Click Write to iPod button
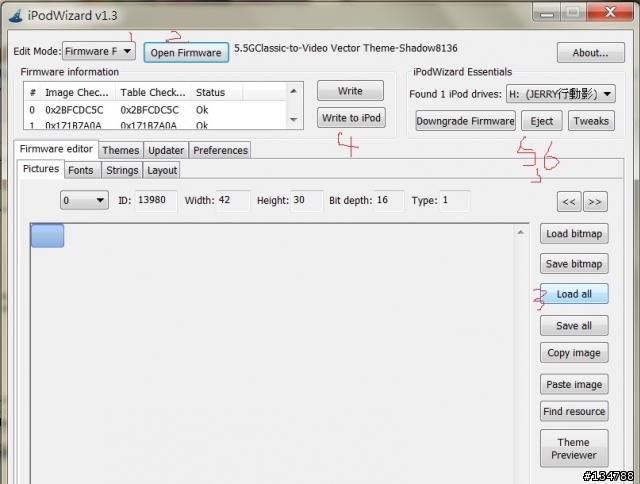The height and width of the screenshot is (484, 640). 351,118
